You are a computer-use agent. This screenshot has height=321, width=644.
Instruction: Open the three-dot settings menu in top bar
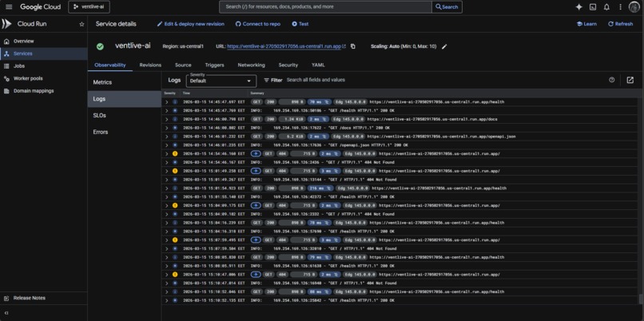(x=621, y=7)
